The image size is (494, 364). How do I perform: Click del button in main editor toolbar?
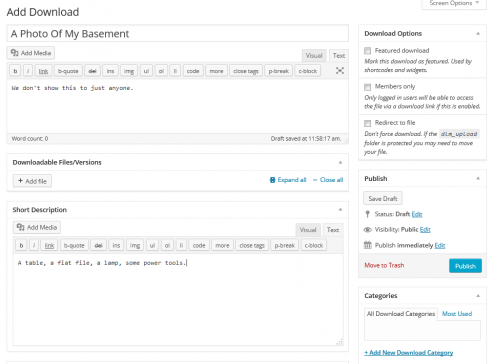point(92,71)
